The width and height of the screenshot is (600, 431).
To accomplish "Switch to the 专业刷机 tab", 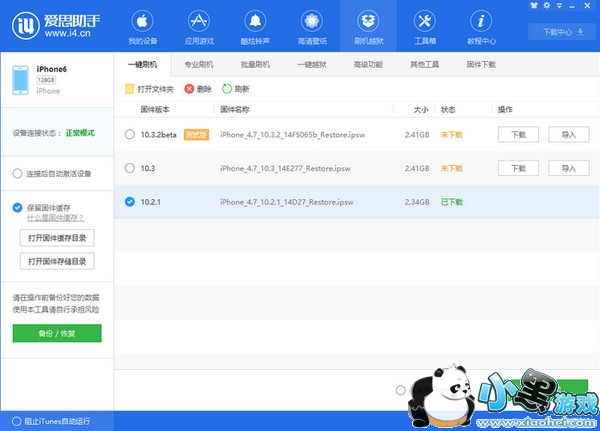I will pyautogui.click(x=199, y=64).
